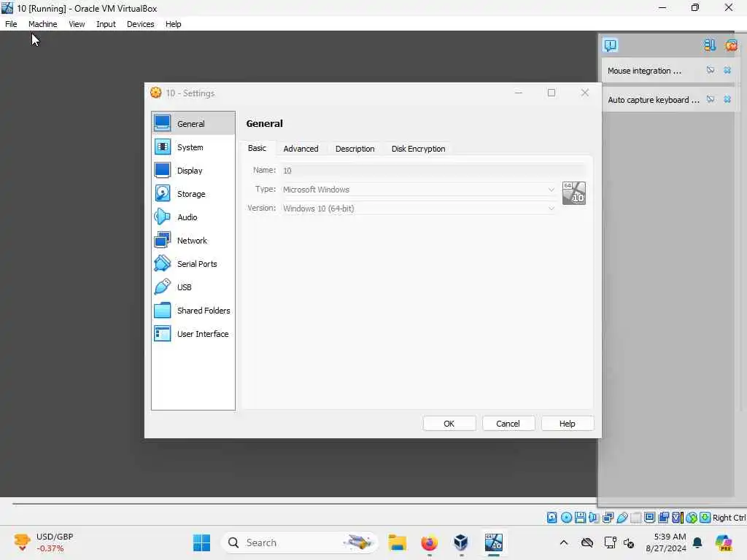Image resolution: width=747 pixels, height=560 pixels.
Task: Click the floppy disk indicator in status bar
Action: [580, 518]
